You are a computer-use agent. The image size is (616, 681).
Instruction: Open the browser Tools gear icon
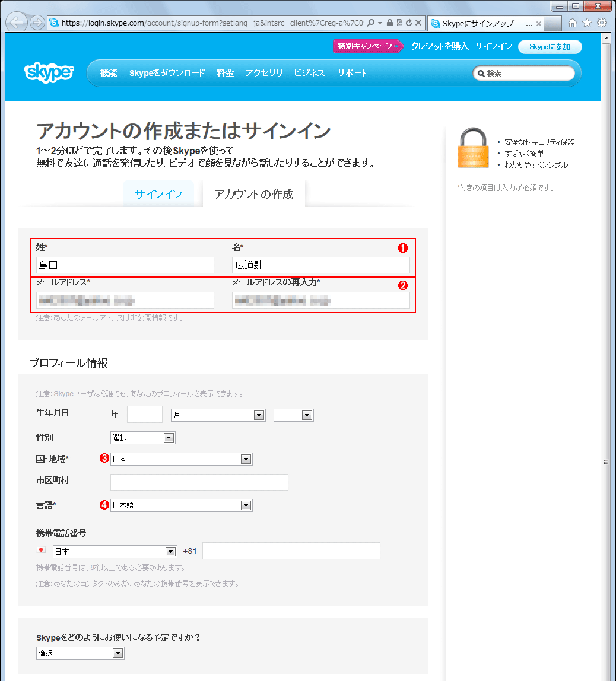click(602, 23)
